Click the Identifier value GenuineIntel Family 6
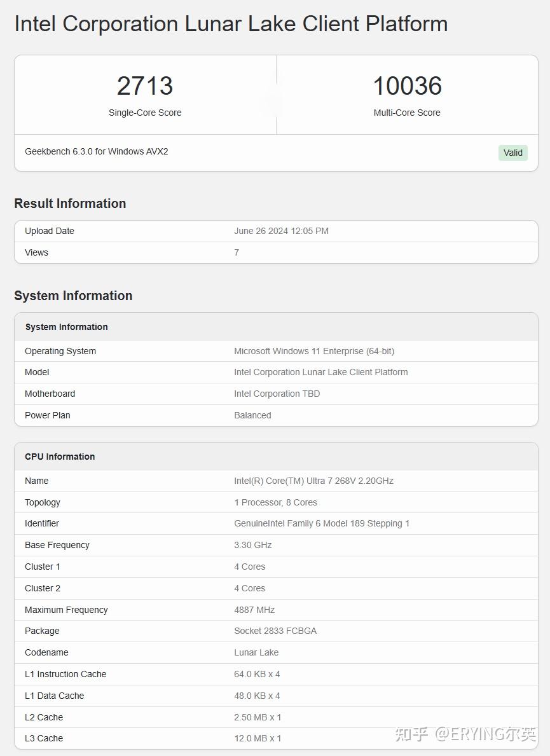The width and height of the screenshot is (550, 756). (322, 523)
